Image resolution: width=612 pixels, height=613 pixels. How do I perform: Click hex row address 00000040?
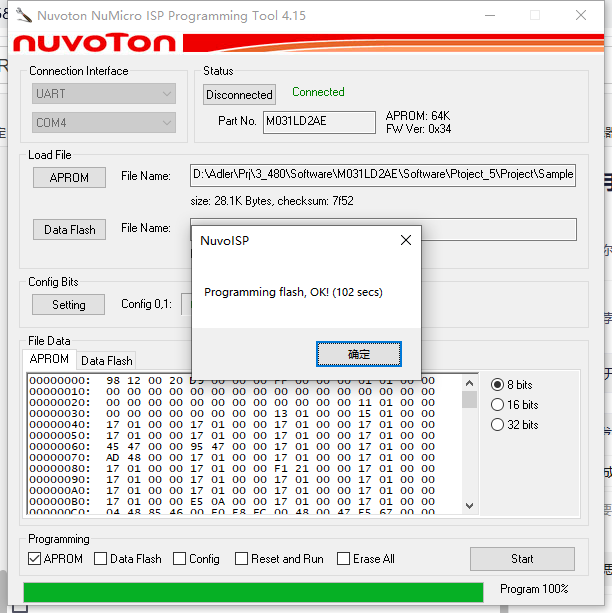(59, 425)
